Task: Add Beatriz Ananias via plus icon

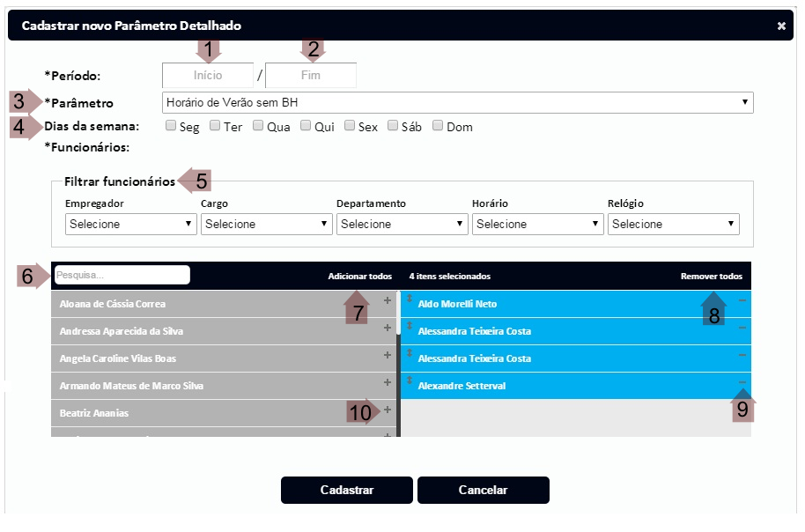Action: 387,410
